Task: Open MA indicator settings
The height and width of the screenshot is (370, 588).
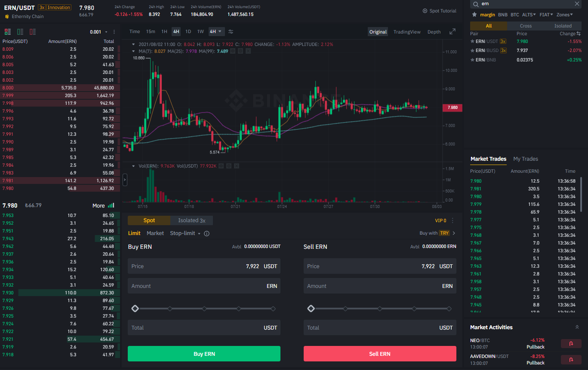Action: [240, 51]
